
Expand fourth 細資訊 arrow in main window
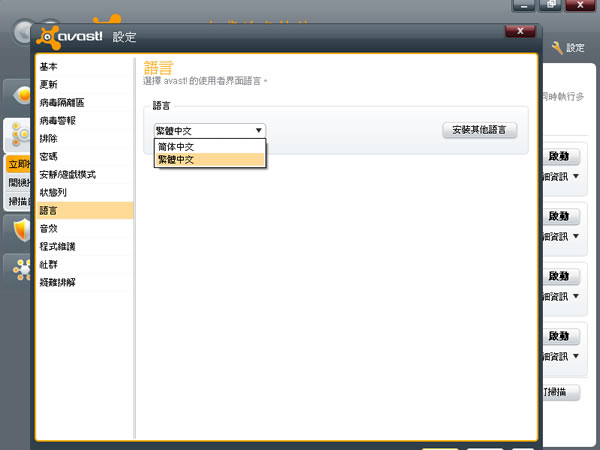(x=576, y=357)
